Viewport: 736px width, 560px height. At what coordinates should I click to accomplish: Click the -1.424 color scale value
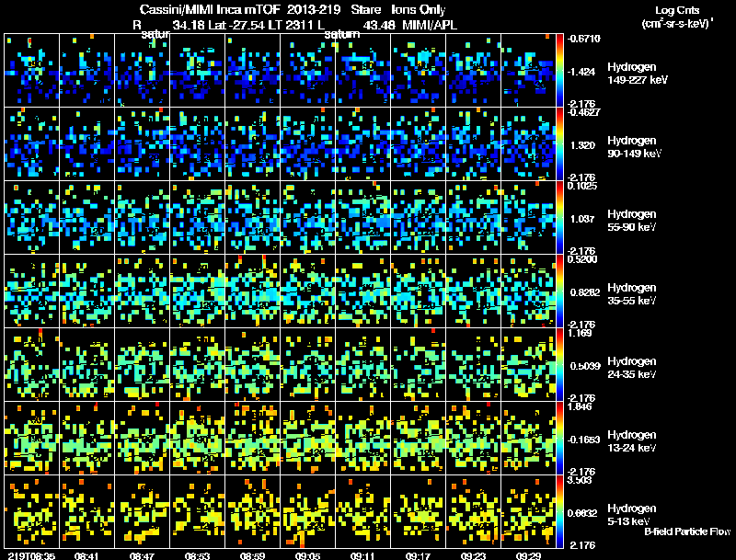click(x=581, y=72)
